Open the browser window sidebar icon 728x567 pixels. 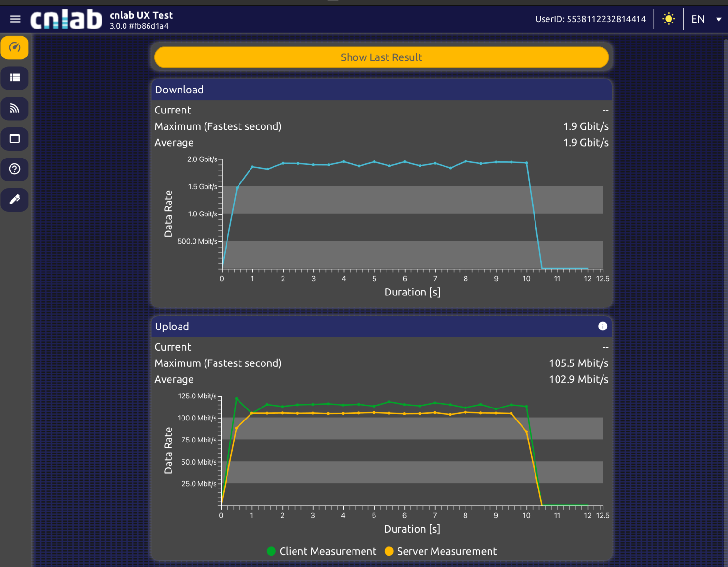tap(15, 139)
